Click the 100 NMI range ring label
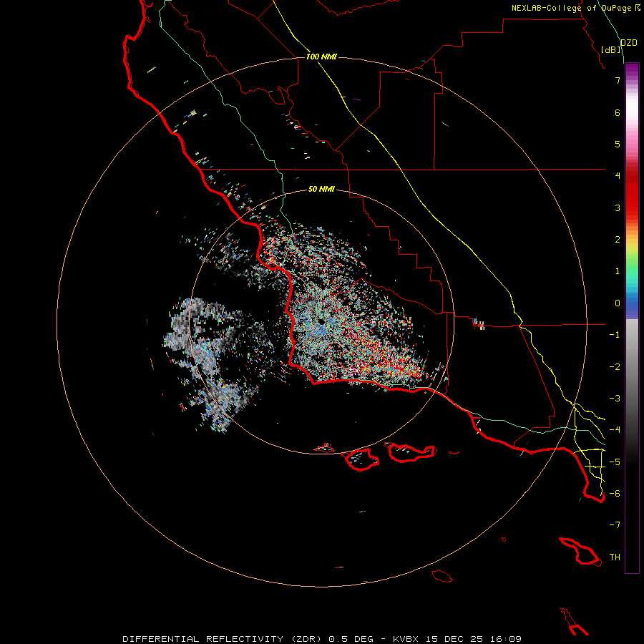644x644 pixels. pos(321,57)
